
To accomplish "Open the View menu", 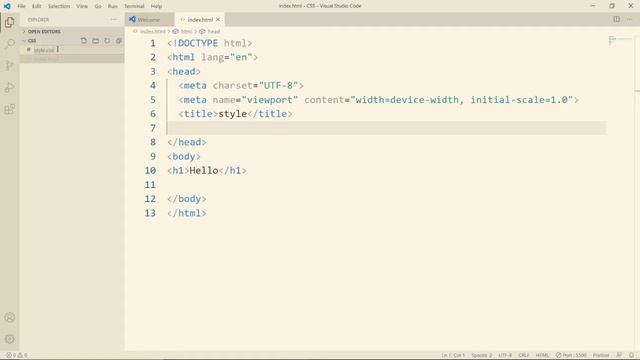I will coord(82,6).
